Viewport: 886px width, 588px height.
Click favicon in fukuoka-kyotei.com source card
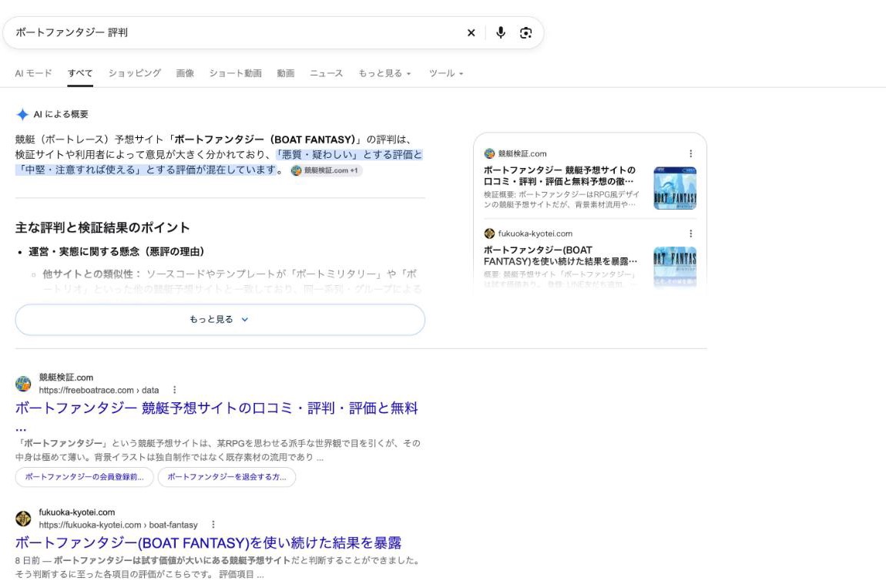coord(489,234)
